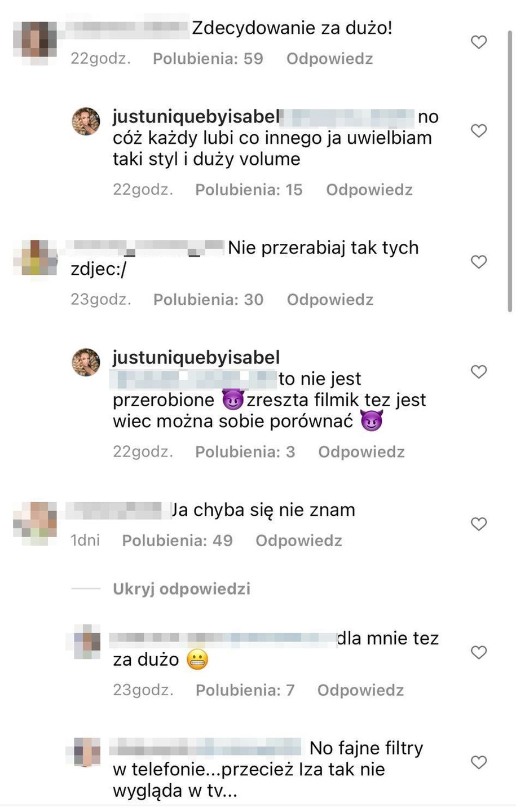The image size is (516, 812).
Task: Reply to 'Zdecydowanie za dużo!' via Odpowiedz
Action: 330,59
